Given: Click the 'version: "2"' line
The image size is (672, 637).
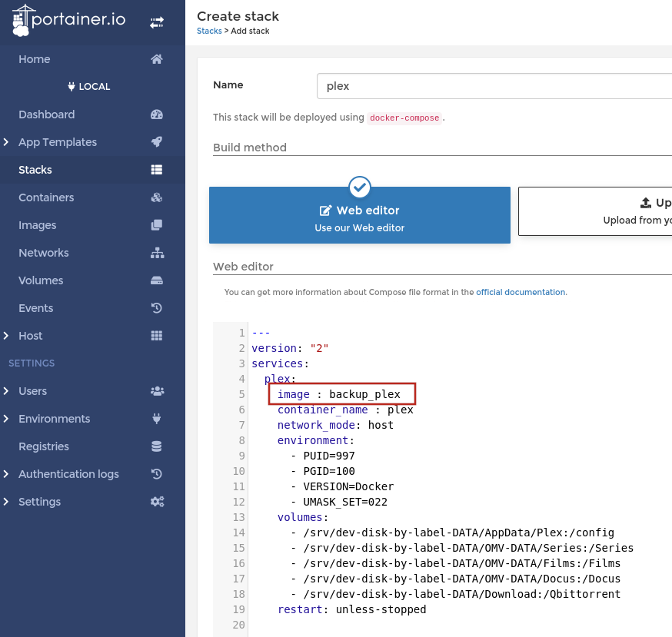Looking at the screenshot, I should pyautogui.click(x=290, y=348).
